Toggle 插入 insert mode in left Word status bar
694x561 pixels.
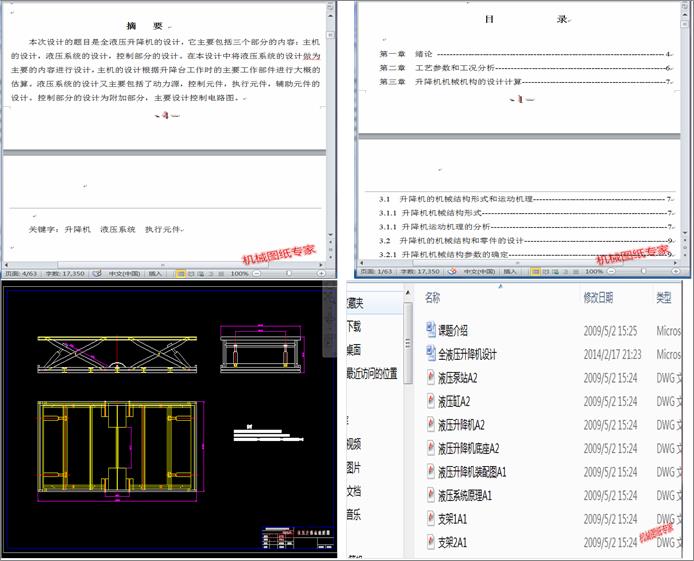pyautogui.click(x=155, y=273)
